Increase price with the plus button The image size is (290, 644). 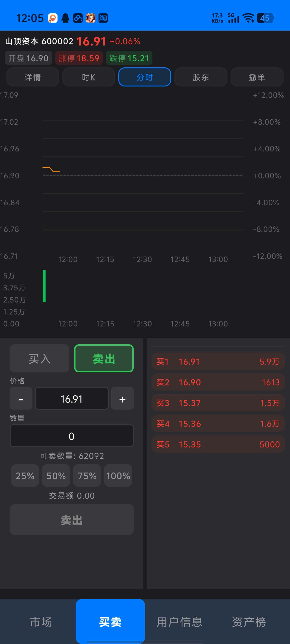(122, 399)
